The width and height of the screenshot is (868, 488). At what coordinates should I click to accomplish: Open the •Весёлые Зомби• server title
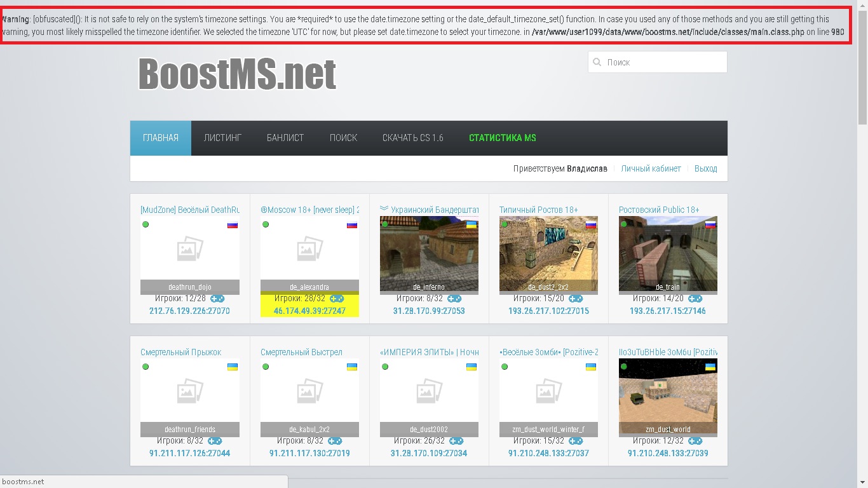[549, 352]
